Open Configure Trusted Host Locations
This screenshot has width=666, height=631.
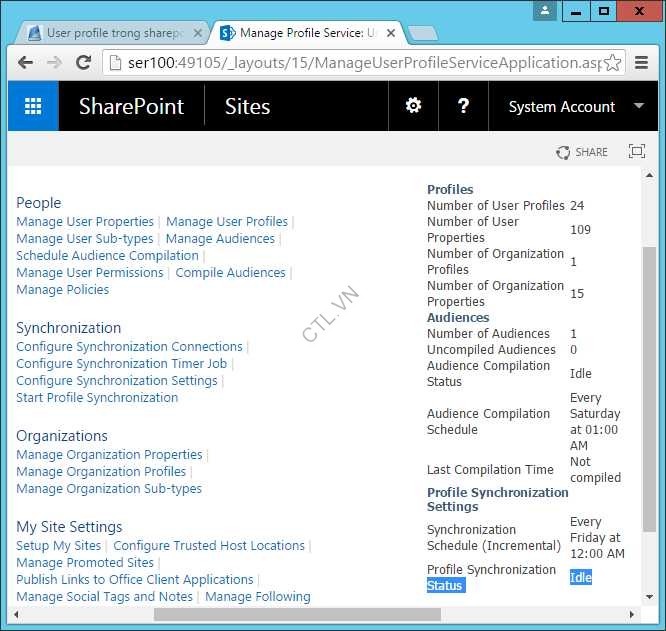click(209, 545)
